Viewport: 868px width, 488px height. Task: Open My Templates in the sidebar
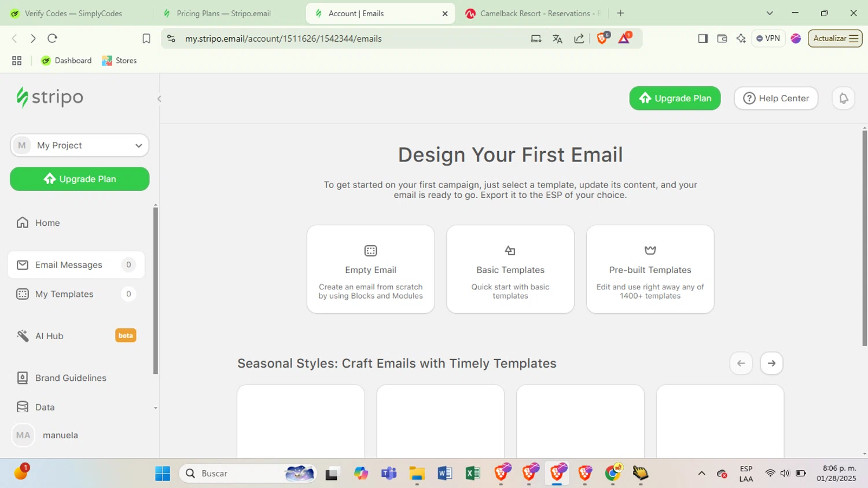(76, 294)
